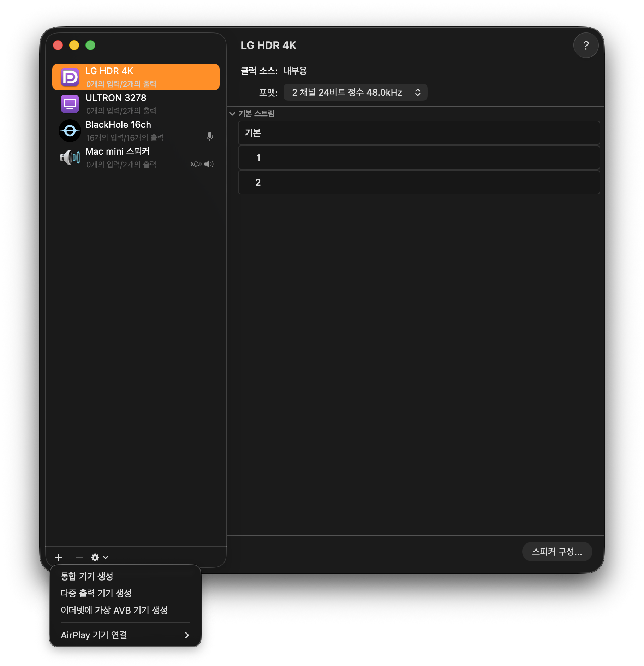This screenshot has height=666, width=644.
Task: Collapse the 기본 스트림 section
Action: pos(232,114)
